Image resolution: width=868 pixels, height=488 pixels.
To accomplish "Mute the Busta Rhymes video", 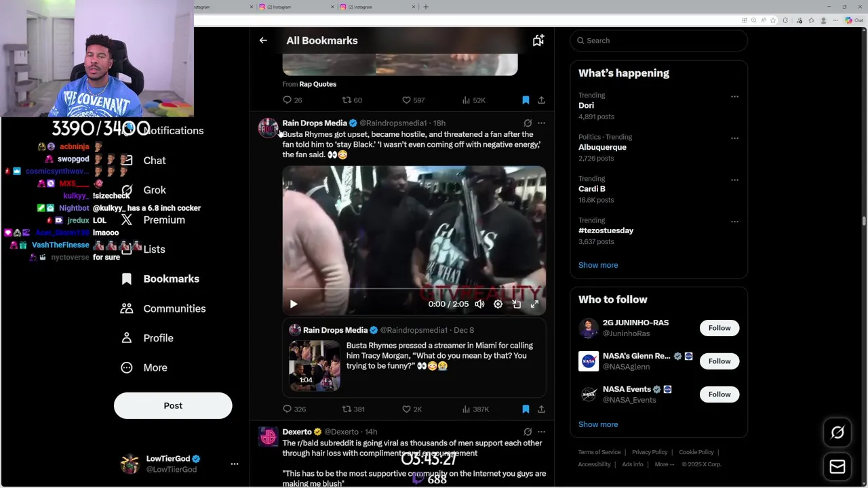I will coord(479,304).
